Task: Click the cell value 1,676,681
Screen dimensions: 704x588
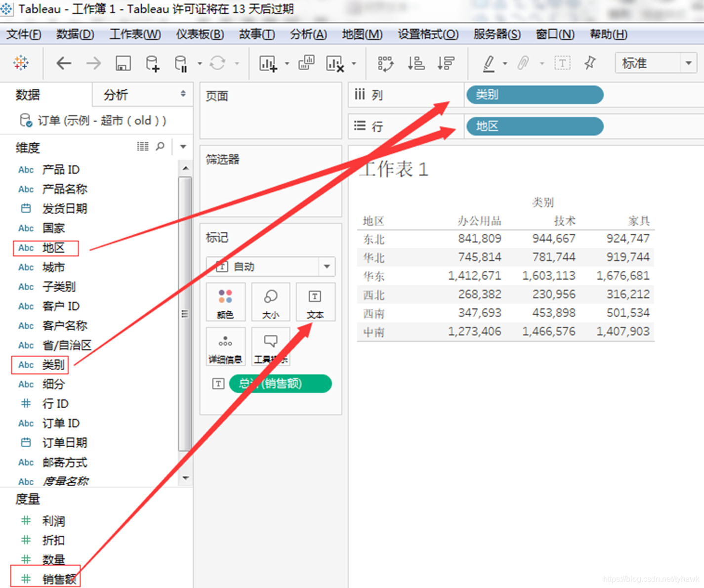Action: [x=622, y=276]
